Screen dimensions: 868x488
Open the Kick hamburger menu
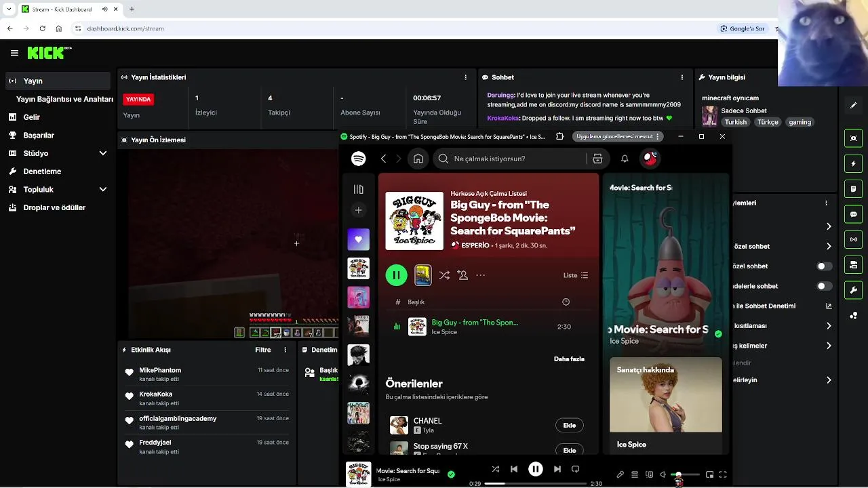[x=14, y=53]
